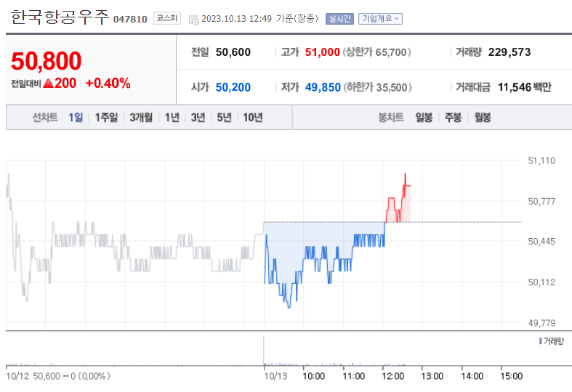This screenshot has height=392, width=572.
Task: Click the 50,777 y-axis label
Action: click(541, 202)
